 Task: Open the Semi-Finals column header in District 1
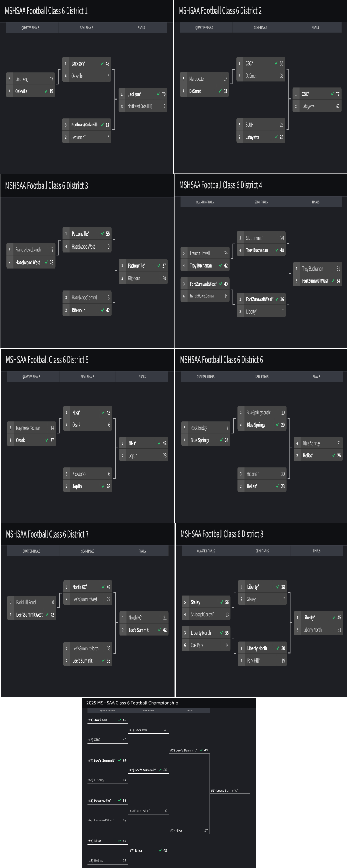tap(86, 27)
